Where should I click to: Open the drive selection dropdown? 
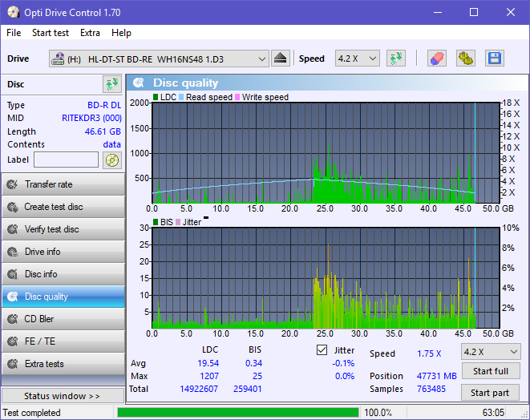262,59
